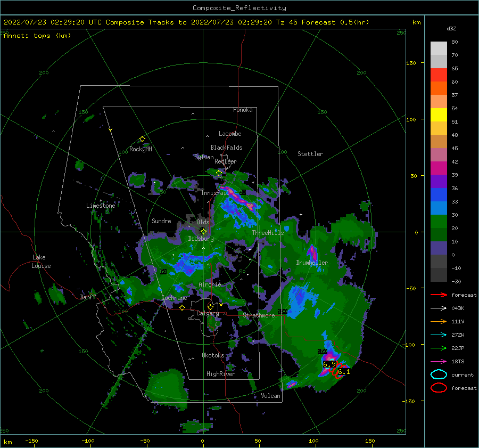Click the Stettler city label

click(x=310, y=154)
